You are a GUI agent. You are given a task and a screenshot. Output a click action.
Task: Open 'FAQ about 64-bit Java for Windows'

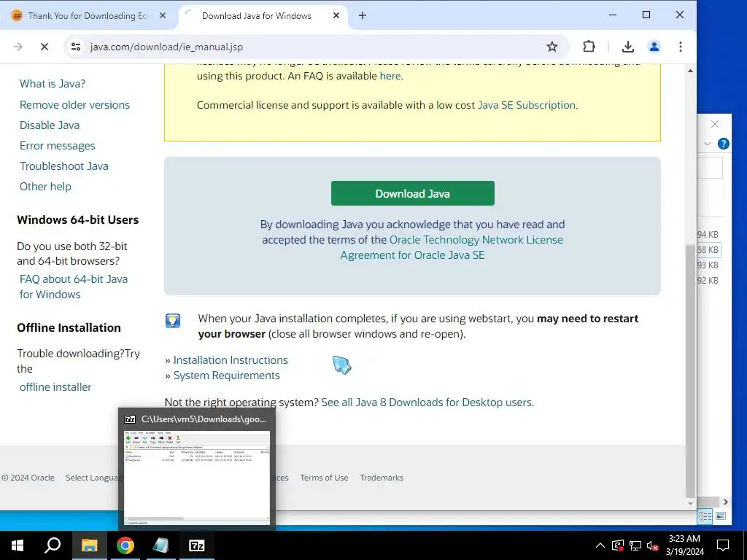(x=74, y=287)
